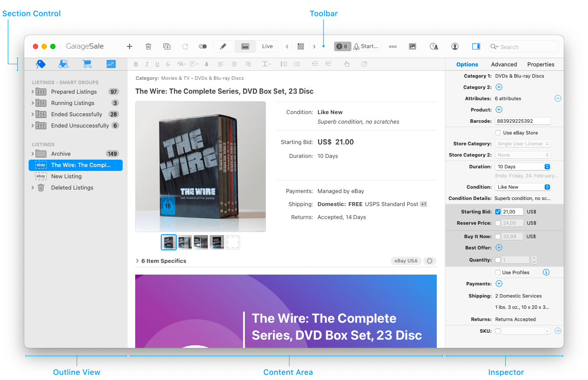Click the scheduler clock-rocket icon

(434, 46)
